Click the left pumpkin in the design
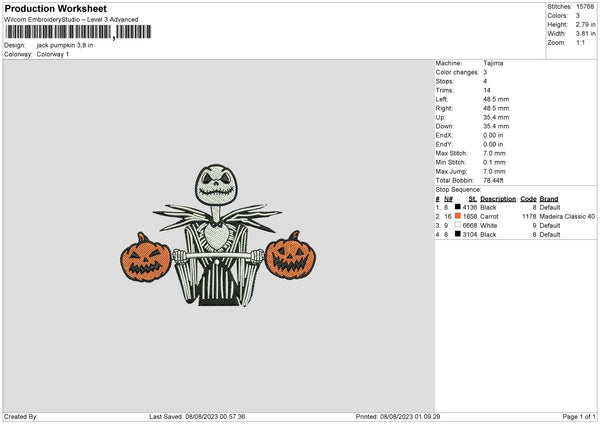This screenshot has height=424, width=600. click(x=145, y=258)
